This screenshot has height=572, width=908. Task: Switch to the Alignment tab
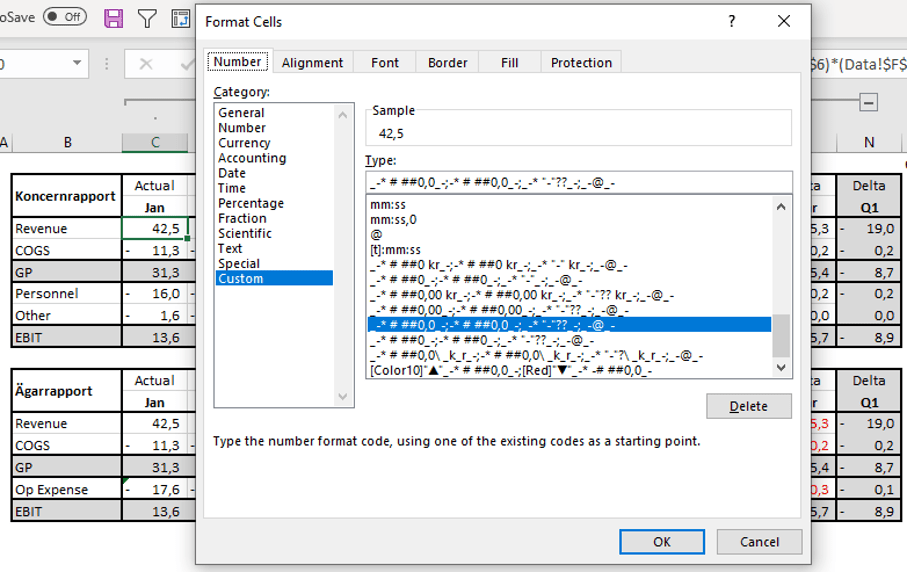[x=312, y=62]
